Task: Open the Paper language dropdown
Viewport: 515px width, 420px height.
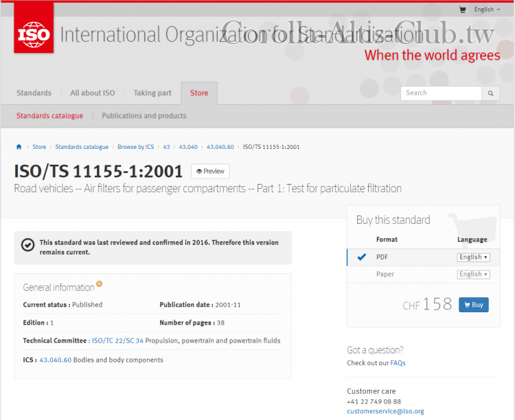Action: coord(473,275)
